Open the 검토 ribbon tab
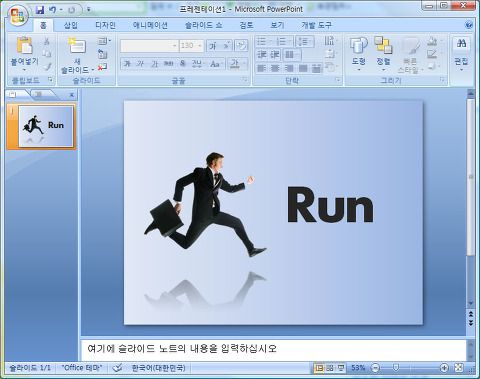Image resolution: width=480 pixels, height=379 pixels. (246, 25)
